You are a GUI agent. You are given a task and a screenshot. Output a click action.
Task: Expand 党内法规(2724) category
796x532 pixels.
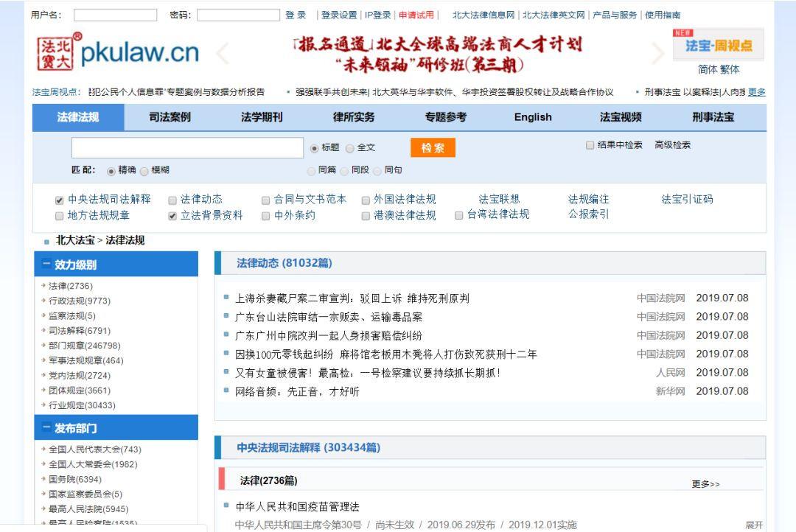tap(79, 376)
